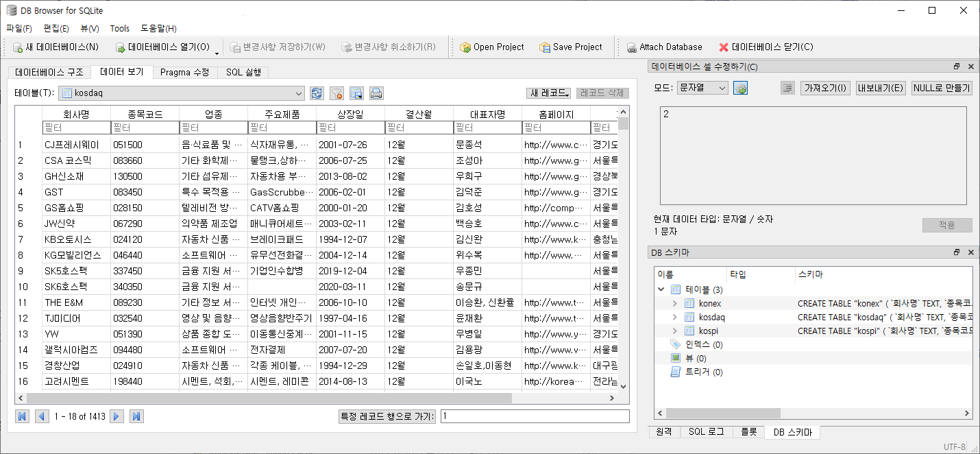Open the 테이블 kosdaq dropdown

click(181, 93)
